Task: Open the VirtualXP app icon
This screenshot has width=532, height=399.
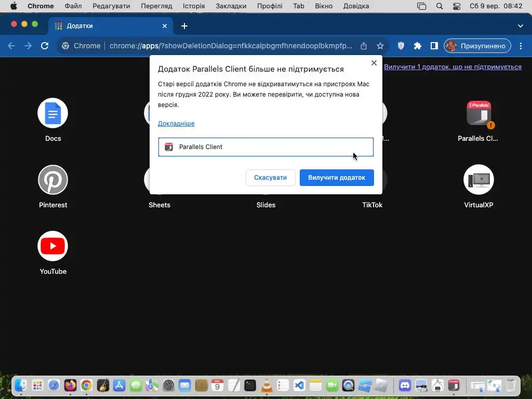Action: 478,179
